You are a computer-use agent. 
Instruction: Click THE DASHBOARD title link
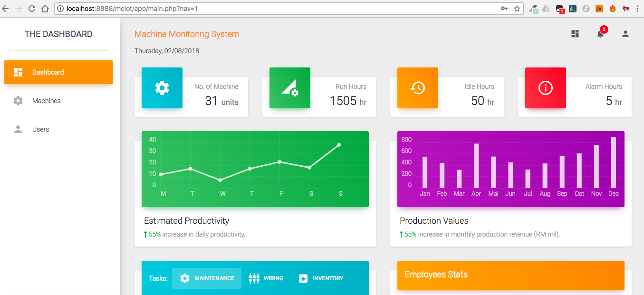58,34
